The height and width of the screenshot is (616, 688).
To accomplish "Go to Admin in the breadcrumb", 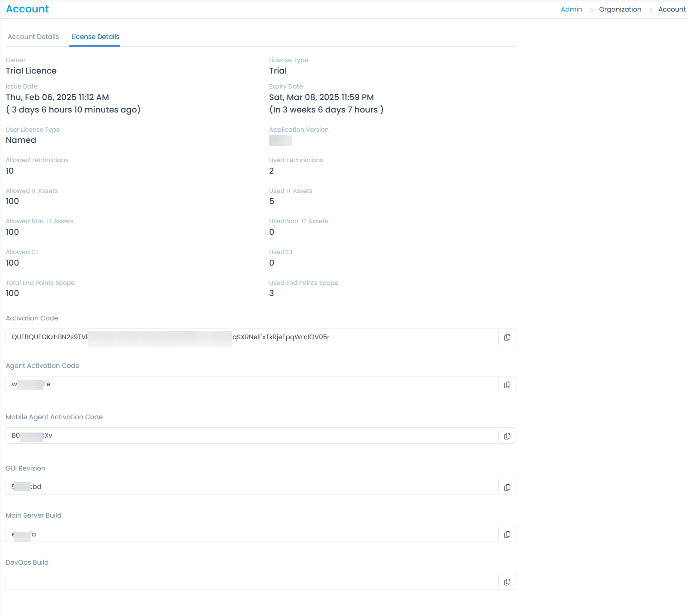I will [571, 9].
